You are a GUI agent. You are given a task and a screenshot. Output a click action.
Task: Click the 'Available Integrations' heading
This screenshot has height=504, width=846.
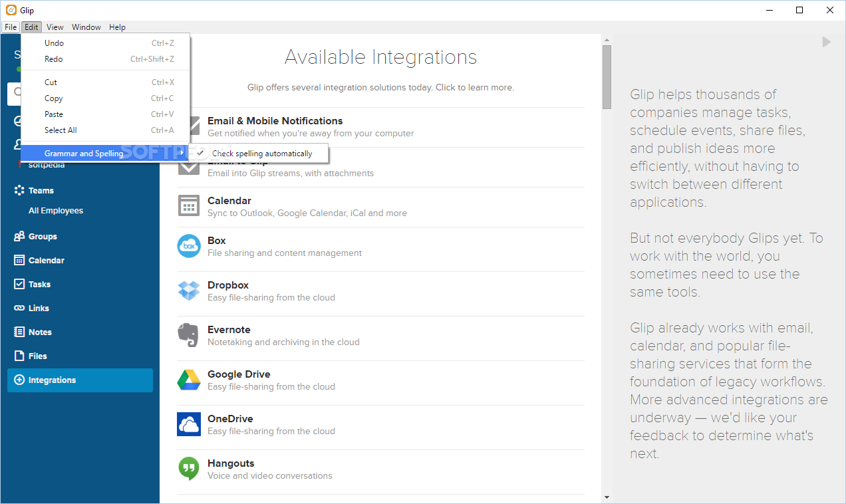(381, 57)
